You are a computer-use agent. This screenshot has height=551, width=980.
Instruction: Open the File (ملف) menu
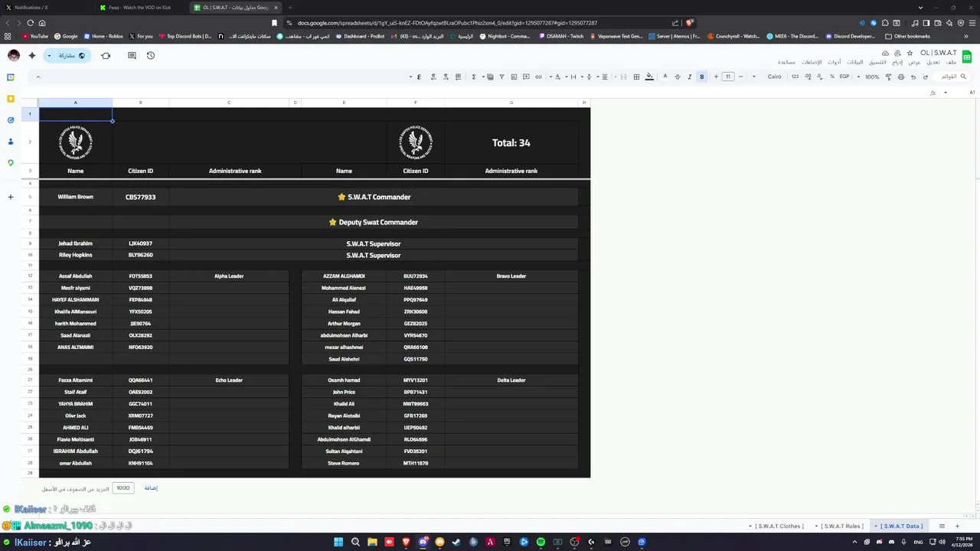952,62
